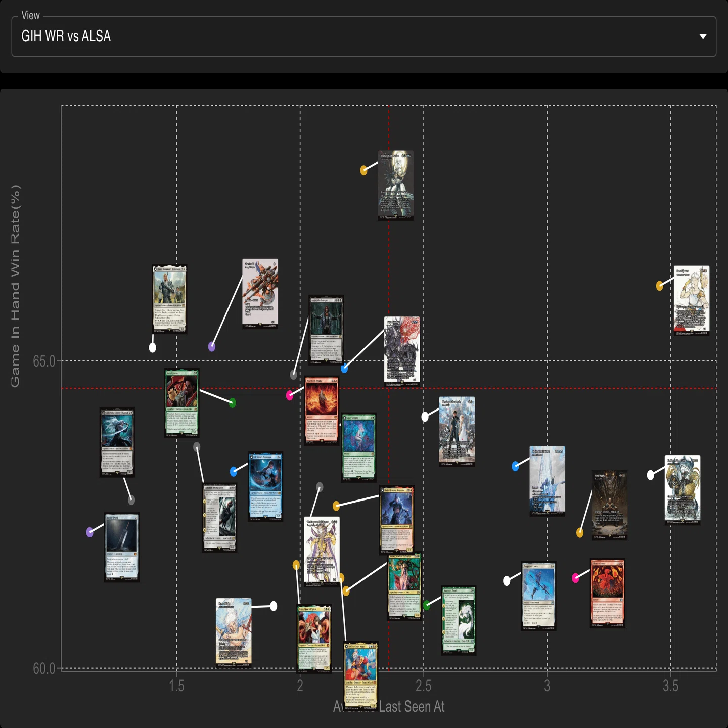The width and height of the screenshot is (728, 728).
Task: Click the blue data point beside Jill card
Action: (234, 472)
